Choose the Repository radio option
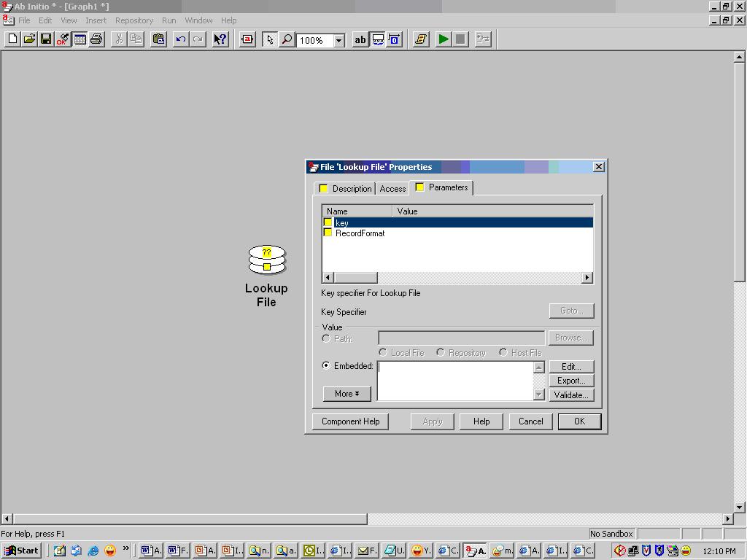The height and width of the screenshot is (560, 747). [439, 352]
